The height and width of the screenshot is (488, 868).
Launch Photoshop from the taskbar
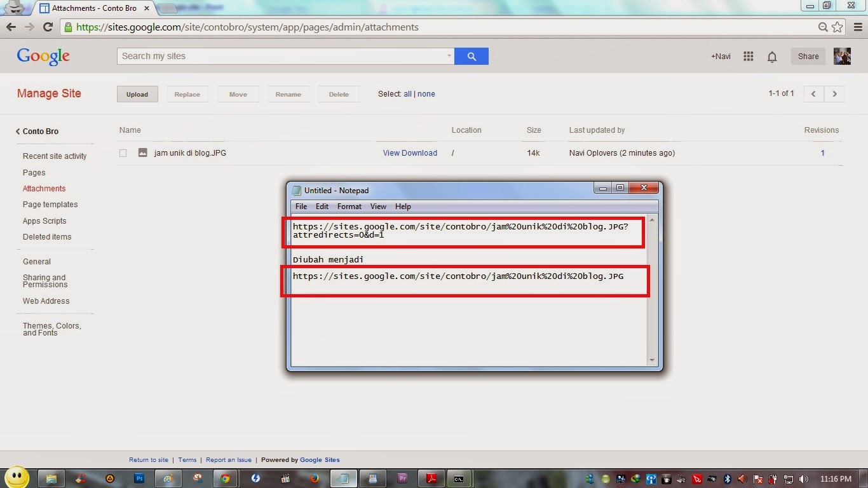139,478
